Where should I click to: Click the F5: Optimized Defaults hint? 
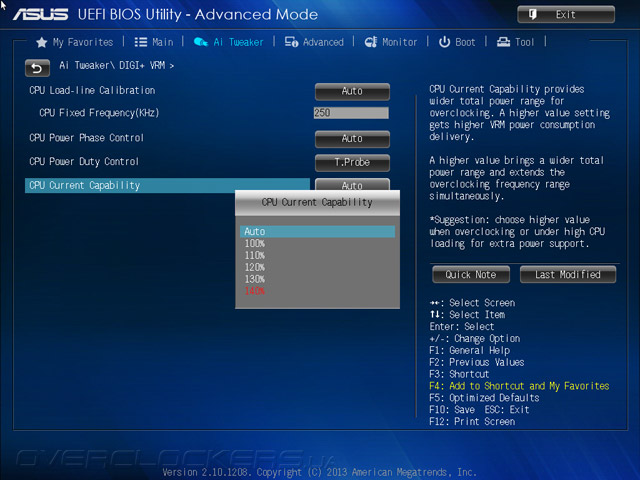(484, 398)
